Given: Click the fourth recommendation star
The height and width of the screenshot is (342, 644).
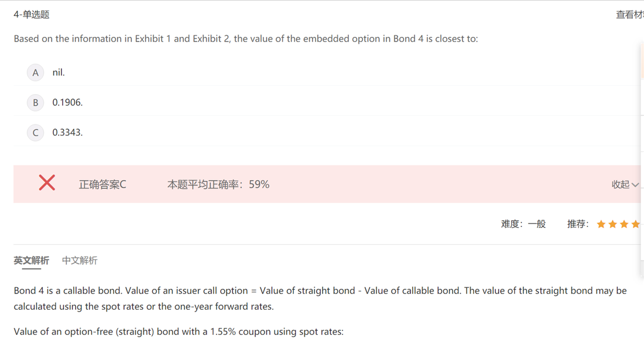Looking at the screenshot, I should pyautogui.click(x=636, y=224).
